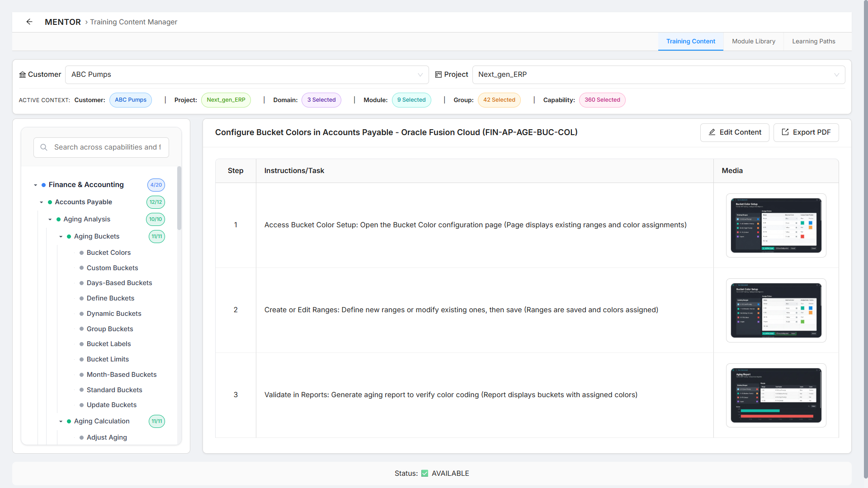This screenshot has width=868, height=488.
Task: Click the building icon beside Customer
Action: pyautogui.click(x=22, y=74)
